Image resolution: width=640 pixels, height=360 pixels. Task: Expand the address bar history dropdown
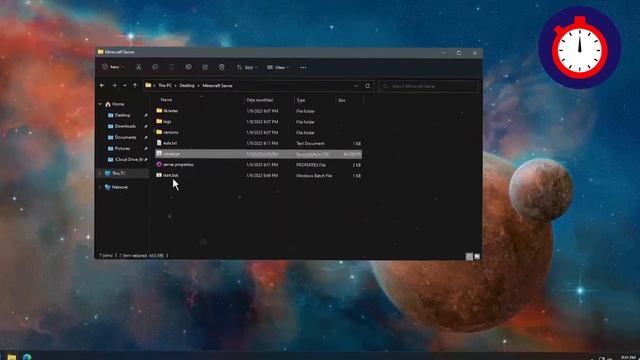click(356, 86)
